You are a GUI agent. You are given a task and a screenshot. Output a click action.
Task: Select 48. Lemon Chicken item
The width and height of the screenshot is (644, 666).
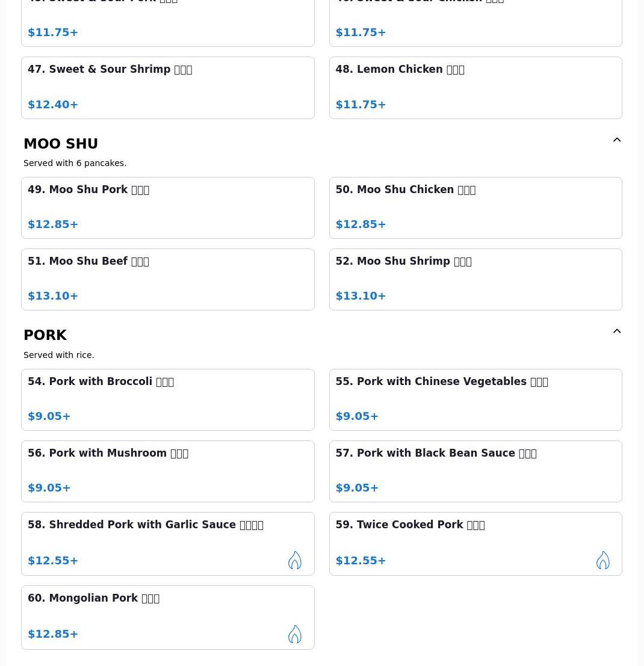[475, 87]
